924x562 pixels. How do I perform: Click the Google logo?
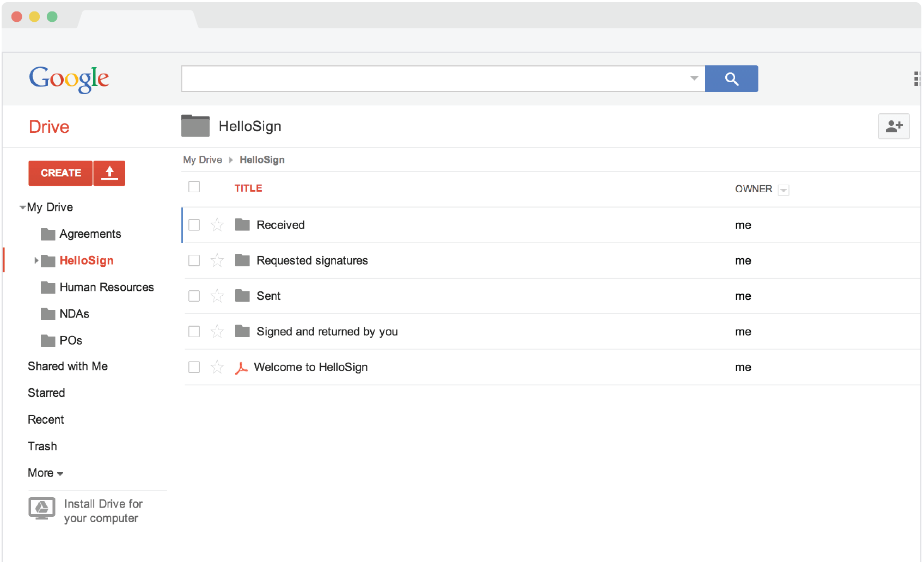click(x=69, y=79)
